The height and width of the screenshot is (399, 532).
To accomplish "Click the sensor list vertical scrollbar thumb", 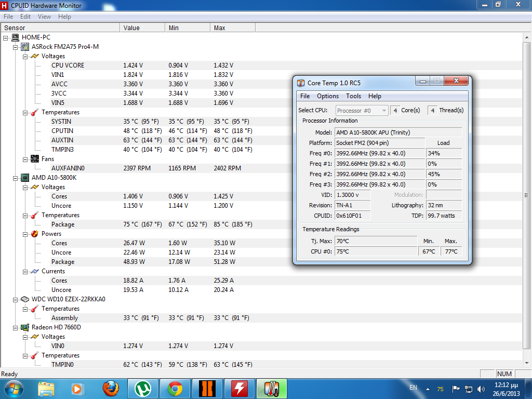I will (x=527, y=195).
